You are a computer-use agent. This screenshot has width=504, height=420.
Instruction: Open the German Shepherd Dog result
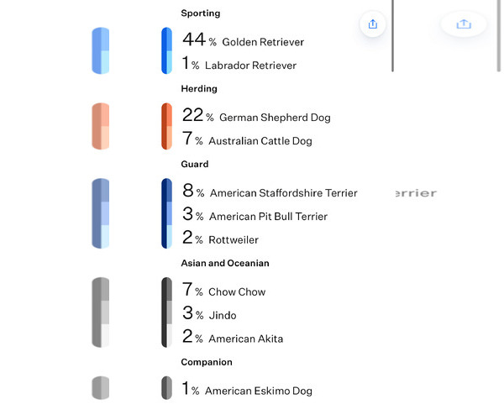tap(275, 118)
